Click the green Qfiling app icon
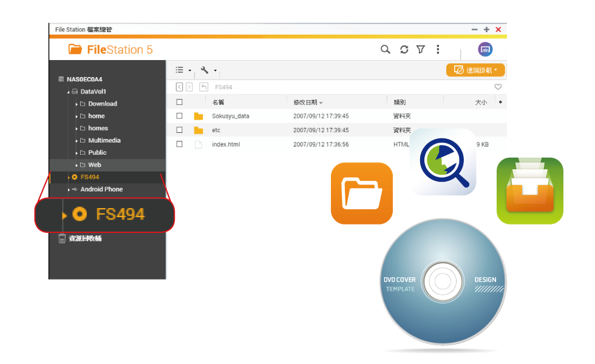Image resolution: width=595 pixels, height=364 pixels. point(529,190)
